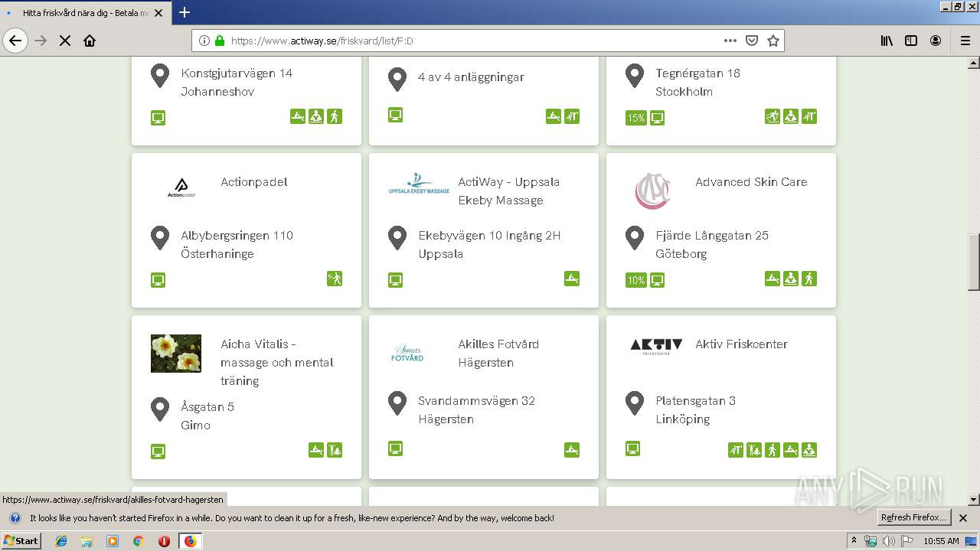Open the Akilles Fotvård Hägersten listing

pos(498,354)
